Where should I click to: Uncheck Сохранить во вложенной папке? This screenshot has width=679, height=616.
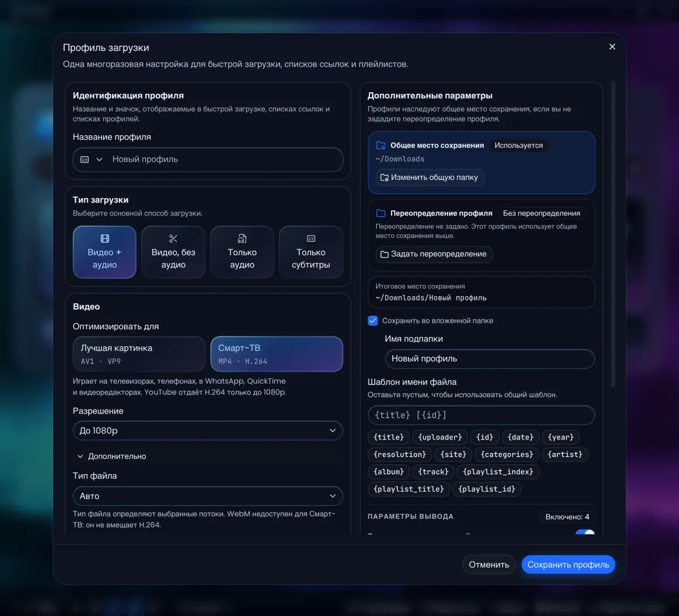pos(373,321)
